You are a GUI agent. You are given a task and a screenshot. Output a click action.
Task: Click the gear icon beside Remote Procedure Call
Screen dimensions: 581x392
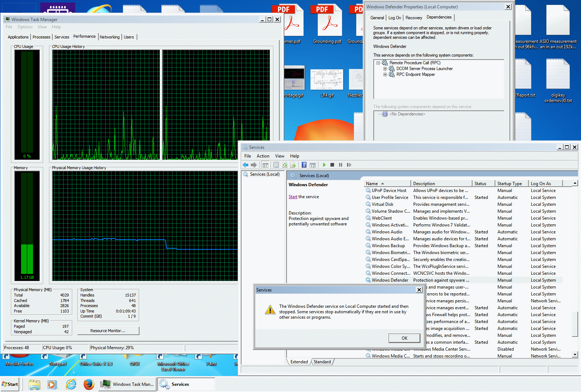[385, 63]
